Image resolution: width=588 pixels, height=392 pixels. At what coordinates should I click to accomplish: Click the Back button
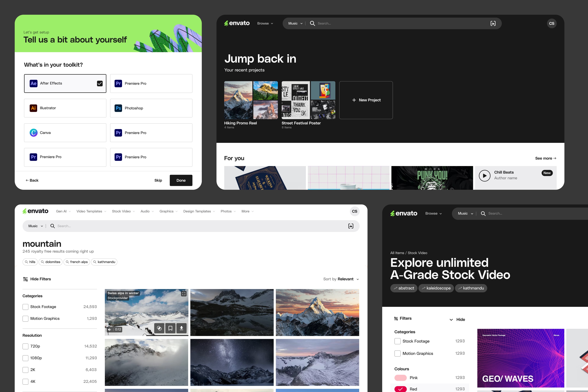click(x=32, y=180)
